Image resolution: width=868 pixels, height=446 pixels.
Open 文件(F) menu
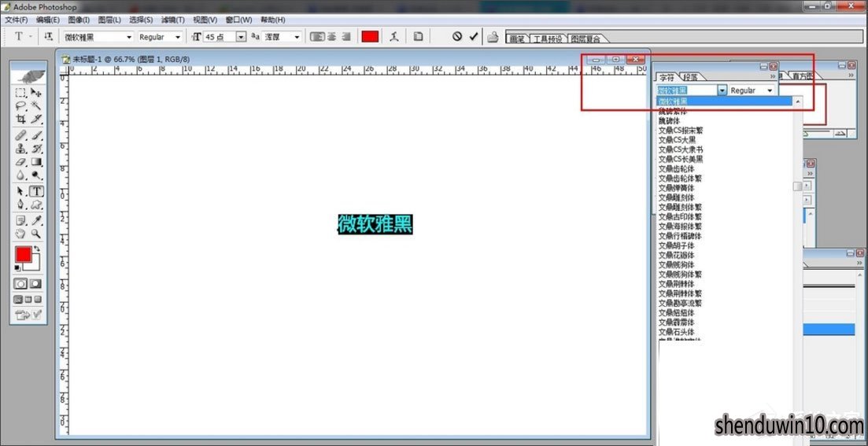(x=16, y=20)
